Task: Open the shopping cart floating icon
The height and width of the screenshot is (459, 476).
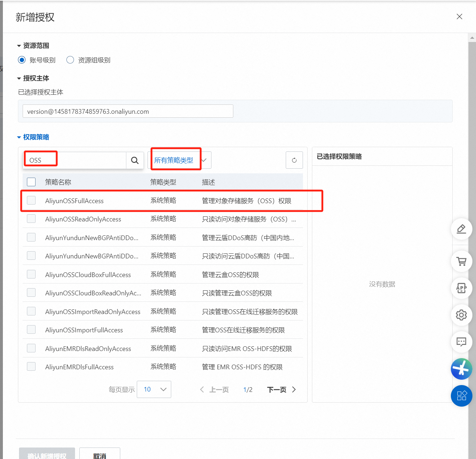Action: tap(461, 261)
